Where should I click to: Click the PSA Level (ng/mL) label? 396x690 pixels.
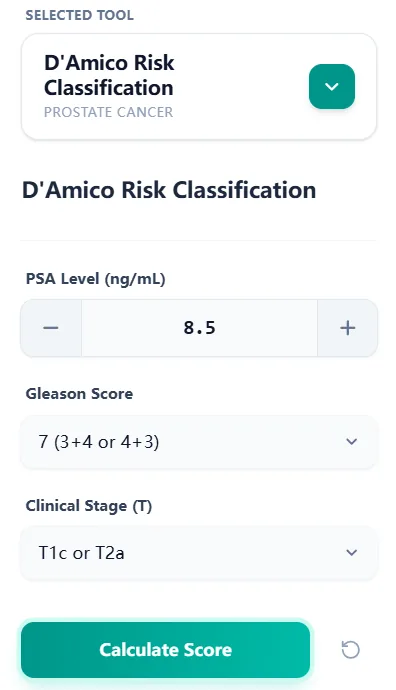(x=95, y=279)
